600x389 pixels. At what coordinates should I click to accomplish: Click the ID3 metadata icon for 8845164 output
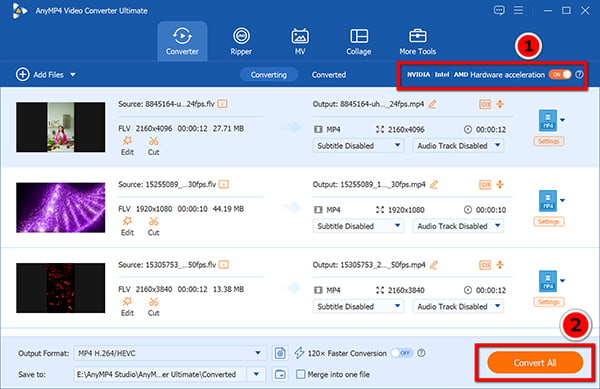485,104
